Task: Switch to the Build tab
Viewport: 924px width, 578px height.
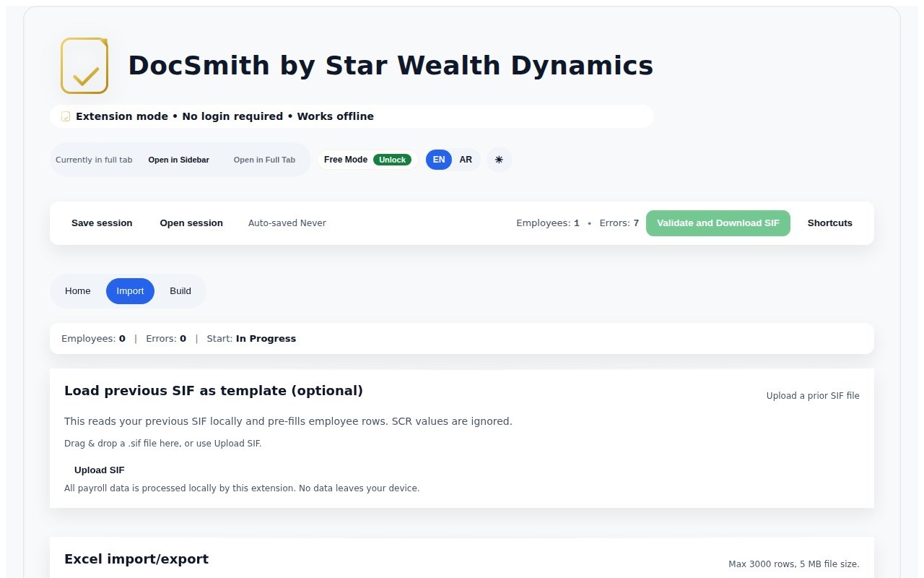Action: (x=180, y=291)
